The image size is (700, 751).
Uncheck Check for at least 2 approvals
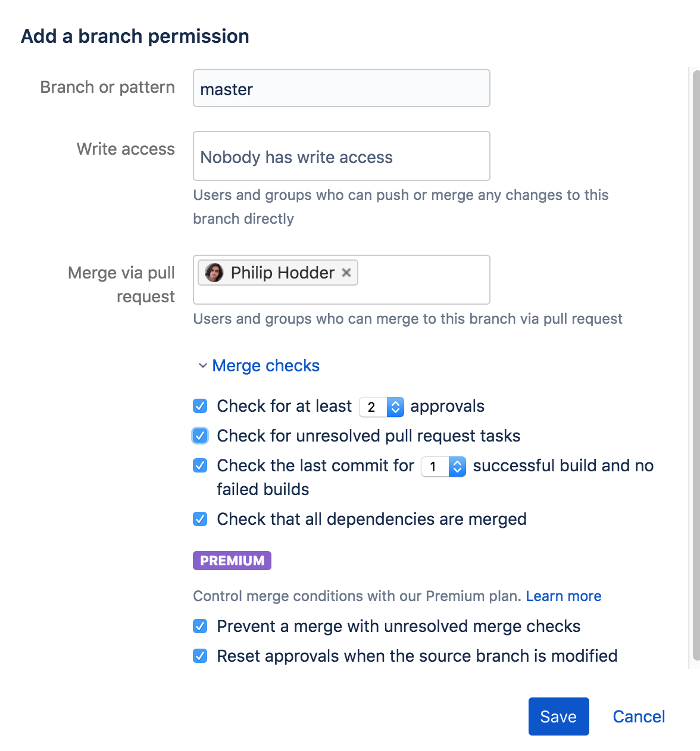[x=200, y=406]
